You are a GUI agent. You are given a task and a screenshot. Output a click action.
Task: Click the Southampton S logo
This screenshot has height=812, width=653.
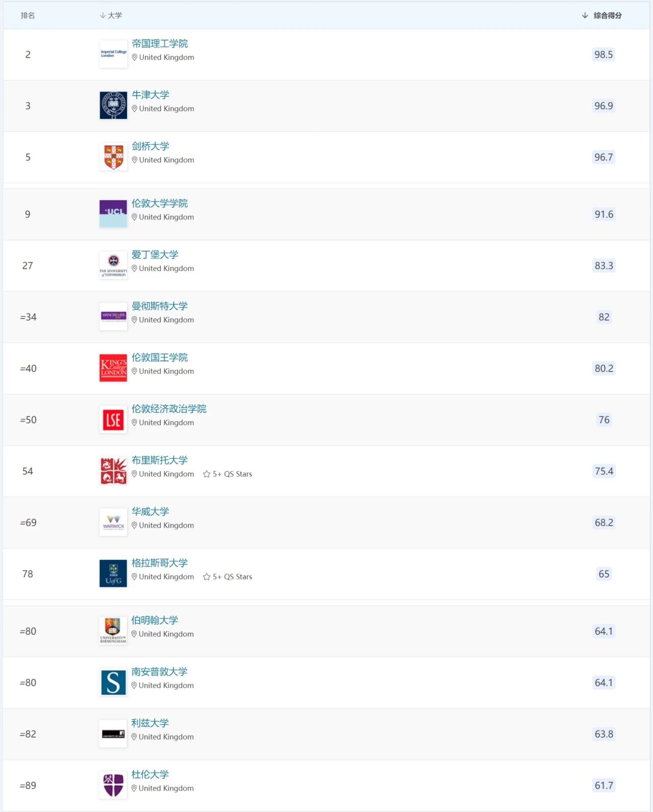point(113,682)
